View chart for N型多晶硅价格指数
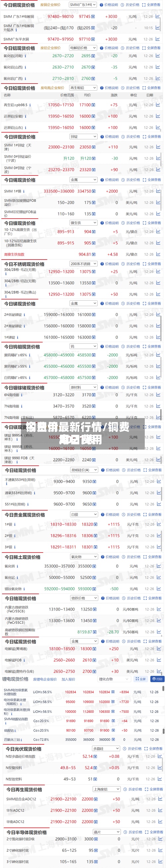 coord(160,757)
